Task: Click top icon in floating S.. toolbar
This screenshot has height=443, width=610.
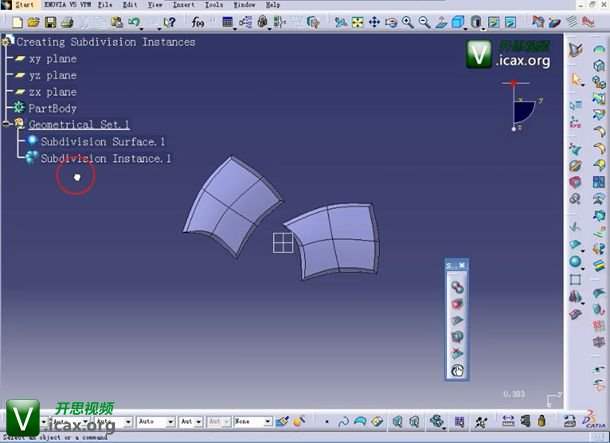Action: (456, 286)
